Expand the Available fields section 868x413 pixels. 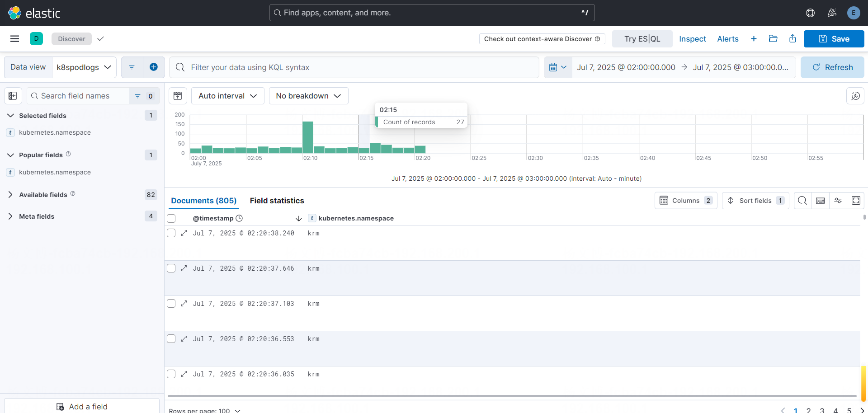(10, 195)
